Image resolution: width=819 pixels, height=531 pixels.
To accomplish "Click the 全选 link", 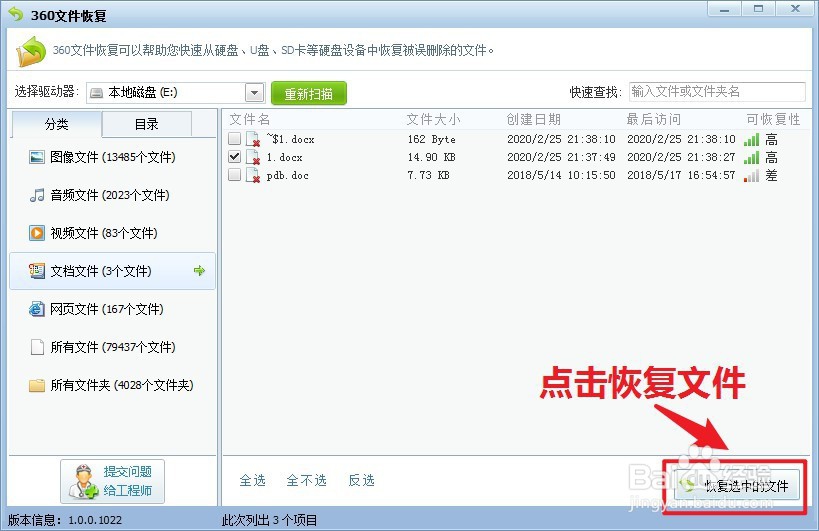I will click(253, 480).
